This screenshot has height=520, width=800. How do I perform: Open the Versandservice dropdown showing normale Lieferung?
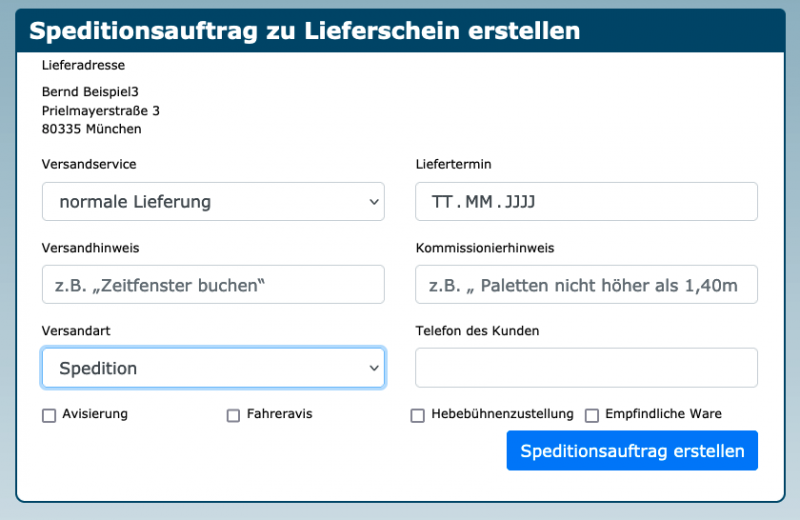click(x=213, y=202)
